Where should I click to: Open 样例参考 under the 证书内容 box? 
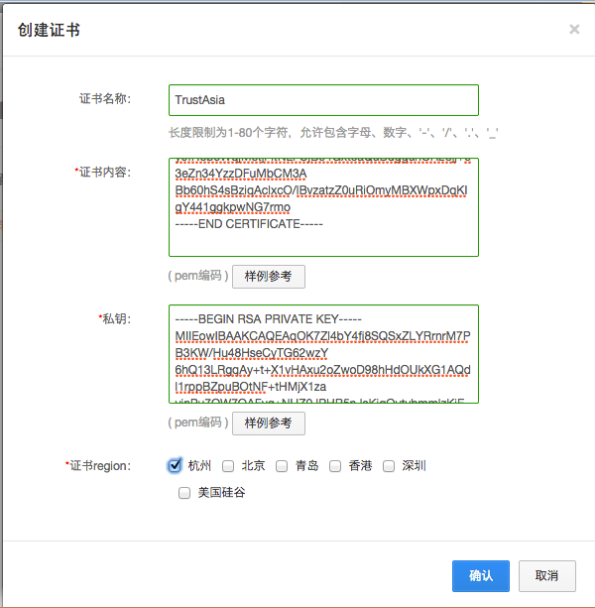pyautogui.click(x=268, y=276)
